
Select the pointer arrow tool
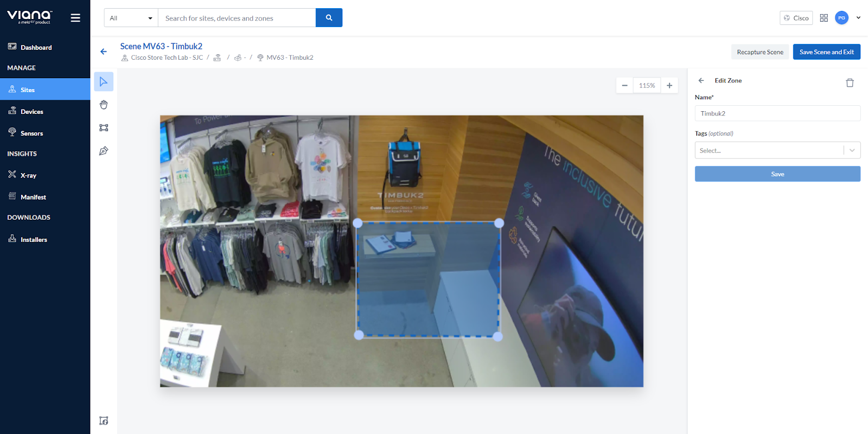(x=104, y=82)
